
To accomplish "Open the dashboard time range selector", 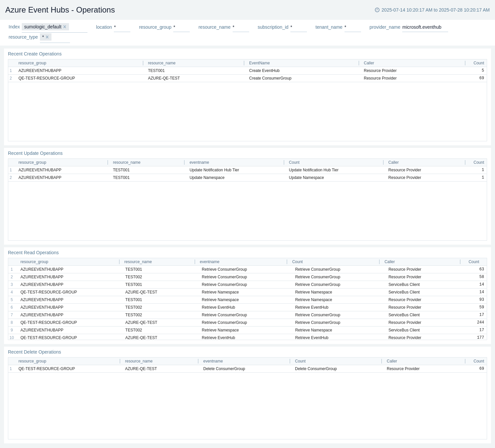I will [432, 10].
